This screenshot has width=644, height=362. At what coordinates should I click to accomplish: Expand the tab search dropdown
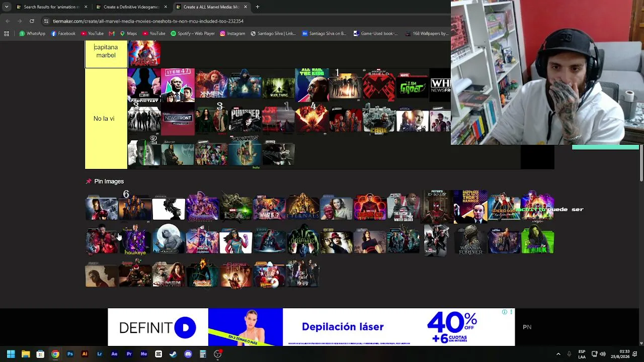click(7, 7)
